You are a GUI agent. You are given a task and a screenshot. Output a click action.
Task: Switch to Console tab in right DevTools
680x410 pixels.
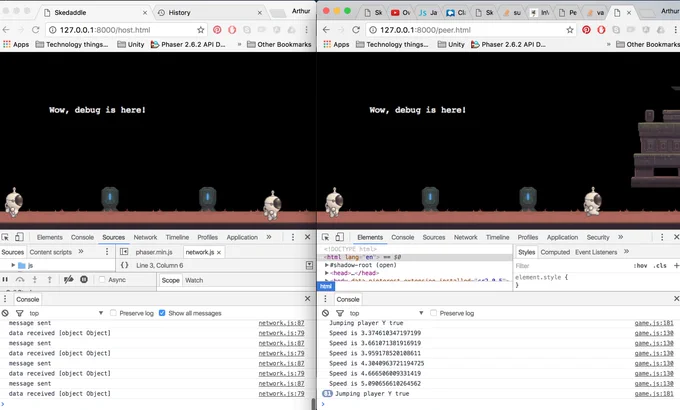coord(402,237)
